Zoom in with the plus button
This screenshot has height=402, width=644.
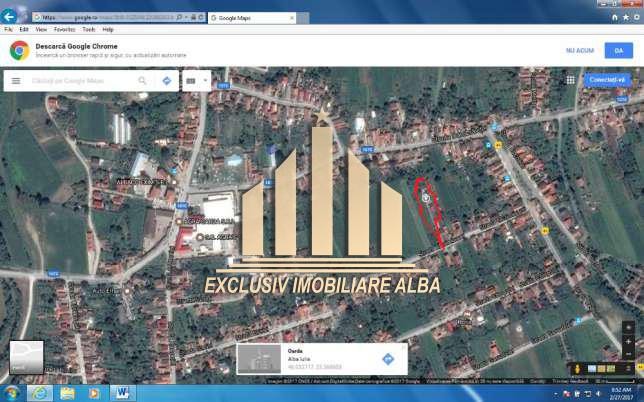628,341
